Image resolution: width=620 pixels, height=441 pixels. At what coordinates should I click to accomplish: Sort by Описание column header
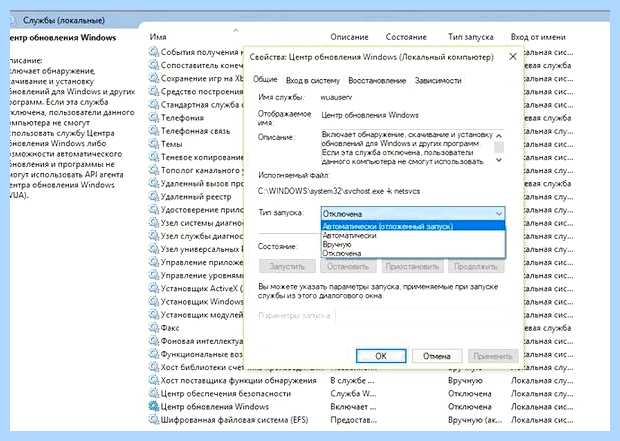click(x=349, y=37)
